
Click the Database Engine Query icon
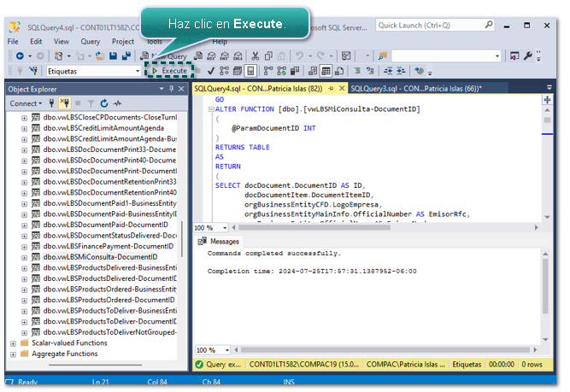click(198, 56)
